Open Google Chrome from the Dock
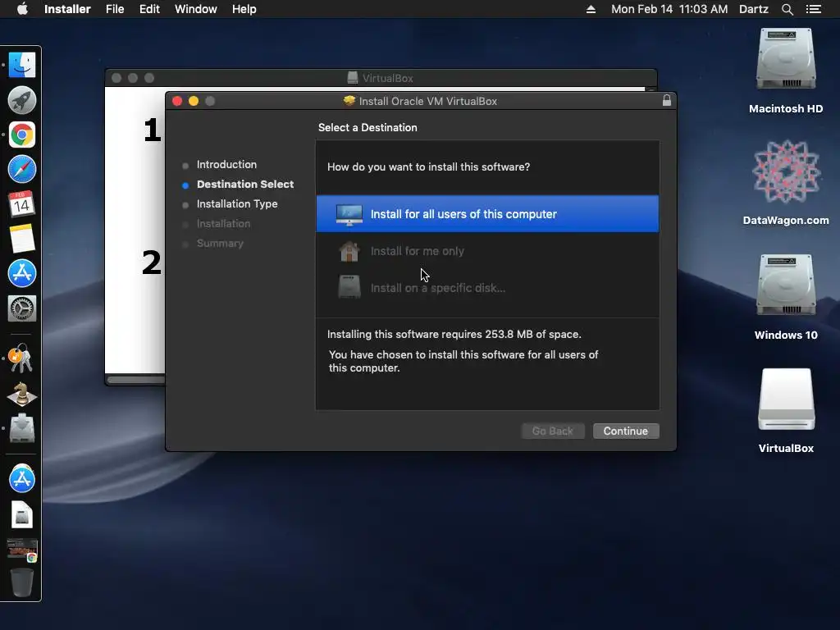840x630 pixels. pos(22,135)
